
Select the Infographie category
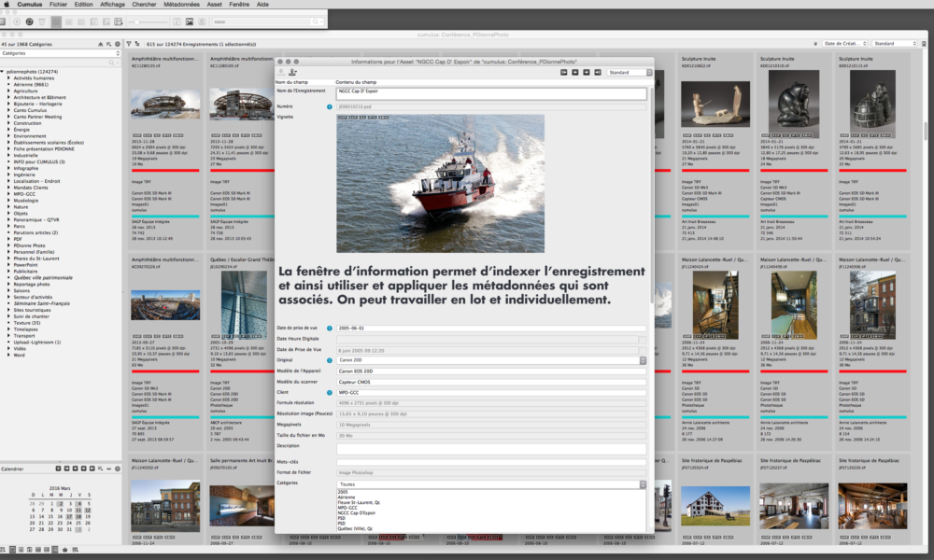click(x=26, y=168)
